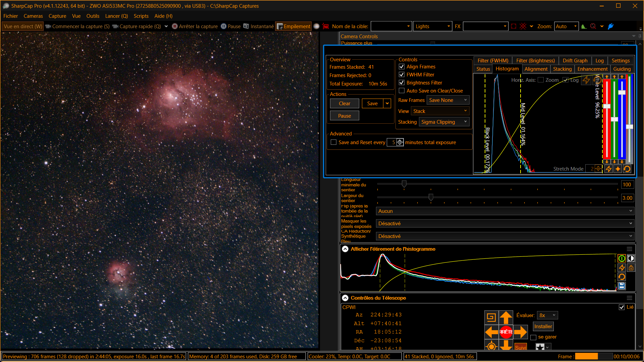Toggle the FWHM Filter checkbox
The image size is (644, 362).
(x=401, y=75)
